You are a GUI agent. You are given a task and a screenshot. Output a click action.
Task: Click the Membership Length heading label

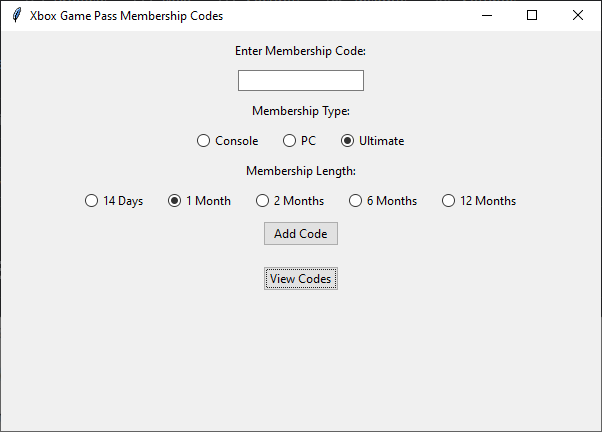tap(300, 171)
